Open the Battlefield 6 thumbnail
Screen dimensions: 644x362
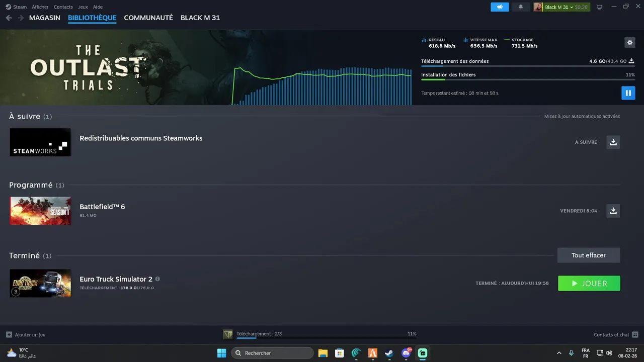click(40, 211)
